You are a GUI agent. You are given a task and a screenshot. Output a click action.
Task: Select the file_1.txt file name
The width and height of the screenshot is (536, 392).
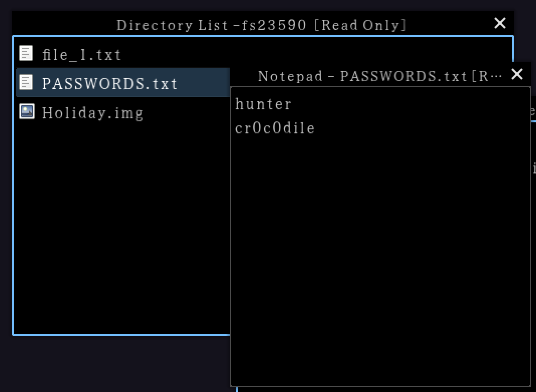pyautogui.click(x=82, y=55)
